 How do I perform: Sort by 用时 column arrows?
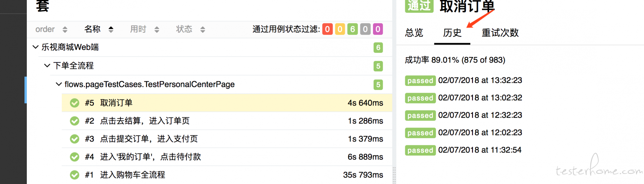pyautogui.click(x=157, y=29)
